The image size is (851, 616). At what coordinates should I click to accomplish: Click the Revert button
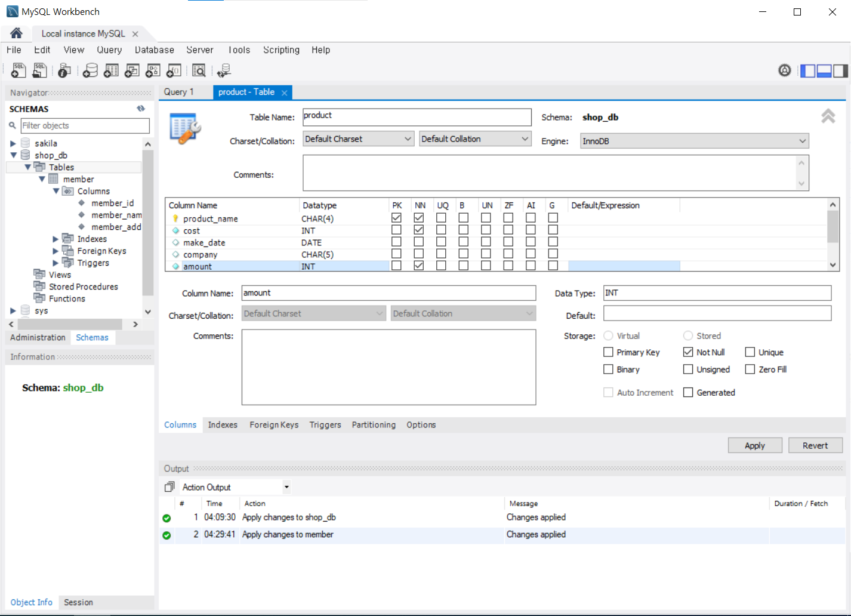pos(815,445)
